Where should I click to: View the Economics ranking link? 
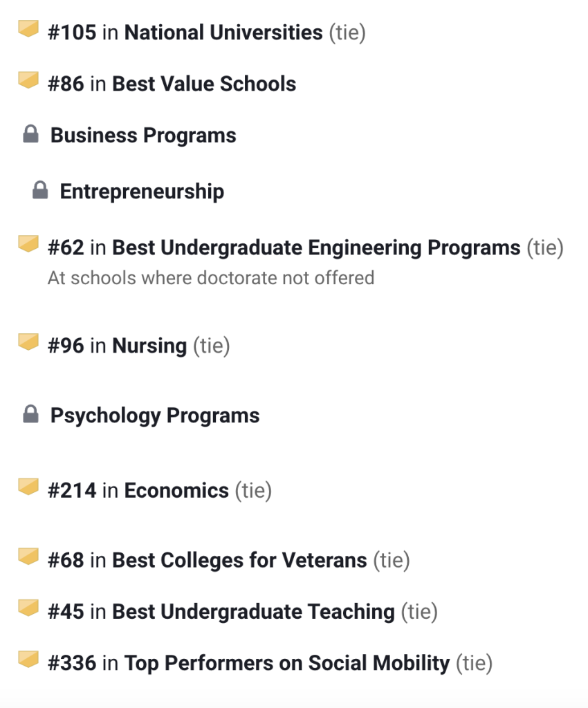(x=176, y=491)
